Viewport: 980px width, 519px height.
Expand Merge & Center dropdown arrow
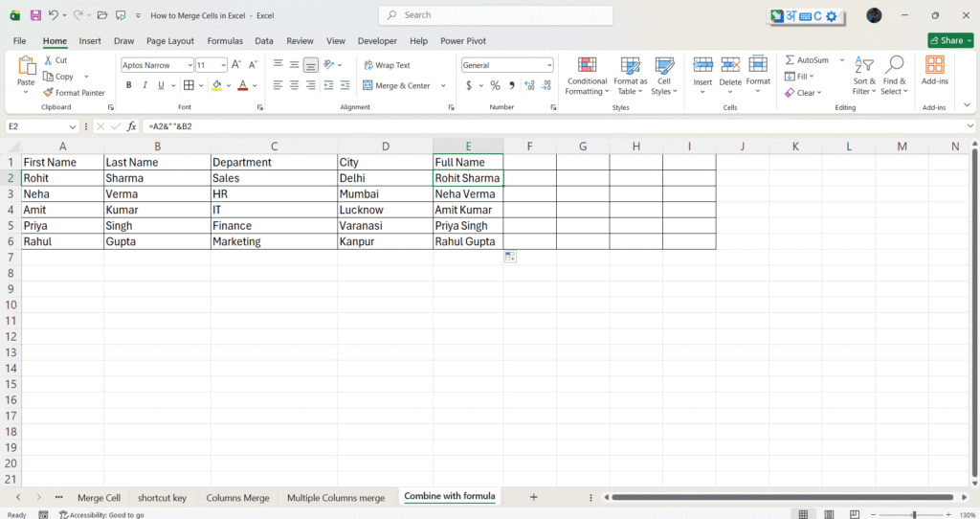[x=443, y=85]
